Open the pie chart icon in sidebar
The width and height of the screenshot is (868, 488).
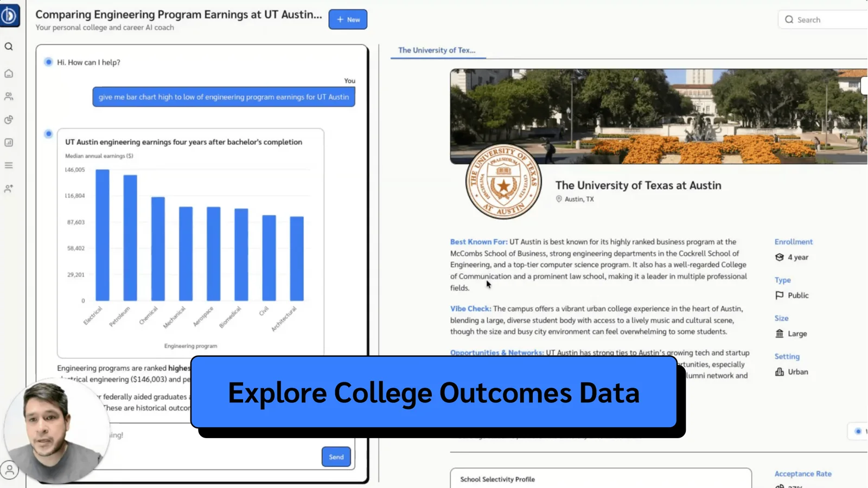click(9, 120)
